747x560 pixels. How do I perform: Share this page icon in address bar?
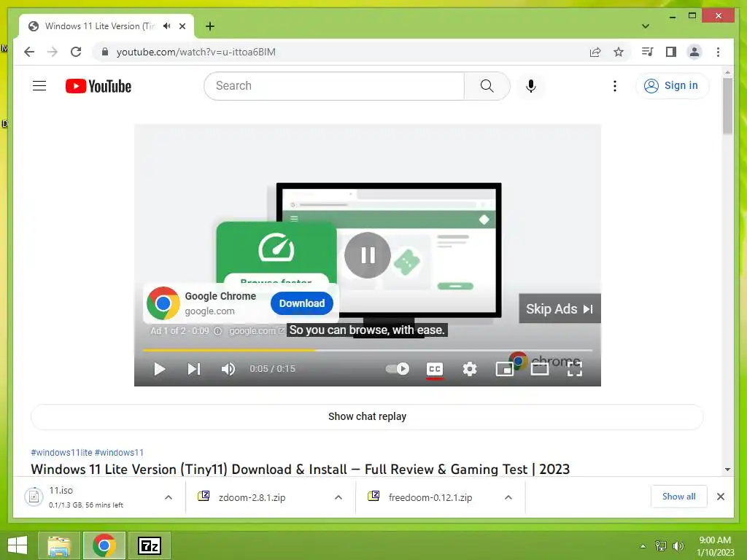click(595, 52)
